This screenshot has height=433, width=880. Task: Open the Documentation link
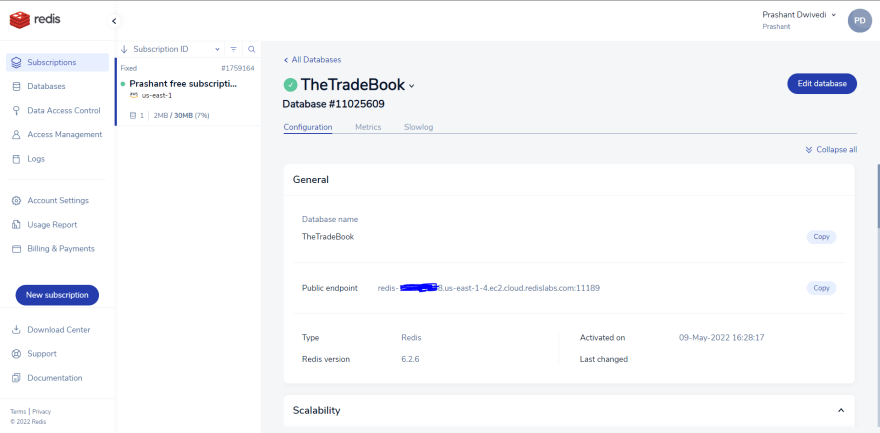click(x=57, y=378)
